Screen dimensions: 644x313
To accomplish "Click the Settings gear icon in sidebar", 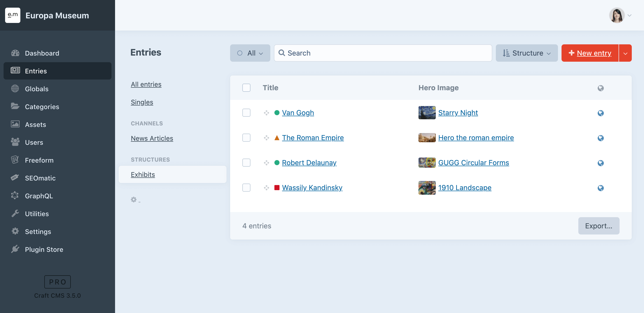I will pos(15,231).
